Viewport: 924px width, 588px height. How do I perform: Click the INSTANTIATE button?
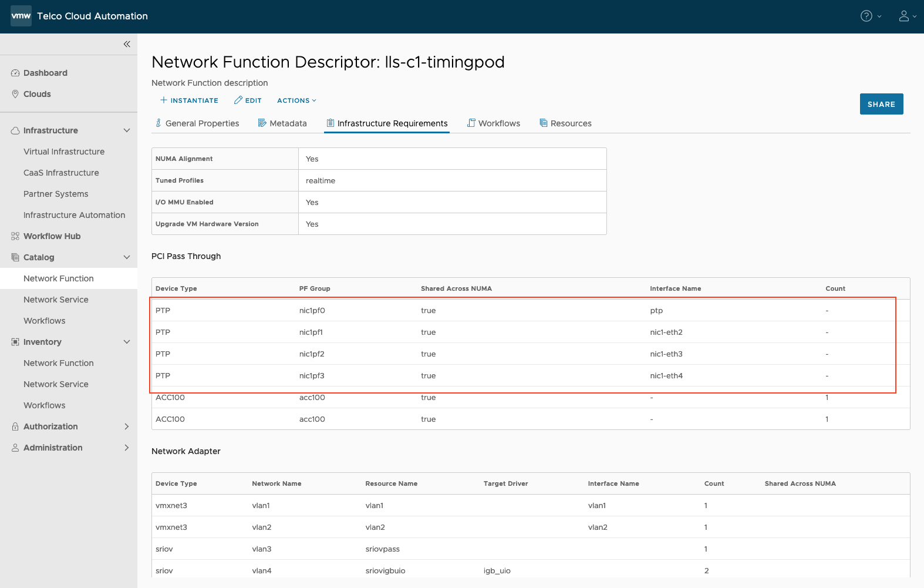point(189,100)
